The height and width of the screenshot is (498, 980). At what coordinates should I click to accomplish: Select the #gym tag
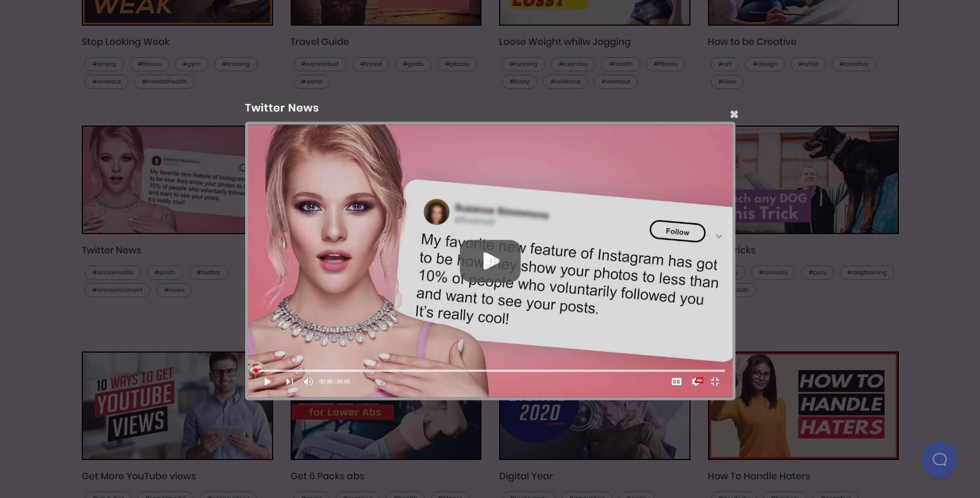[x=191, y=64]
